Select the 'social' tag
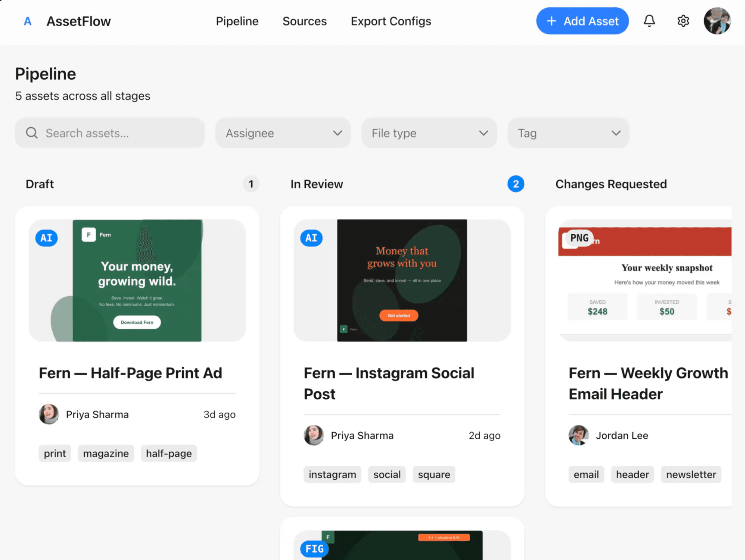This screenshot has width=745, height=560. coord(387,474)
